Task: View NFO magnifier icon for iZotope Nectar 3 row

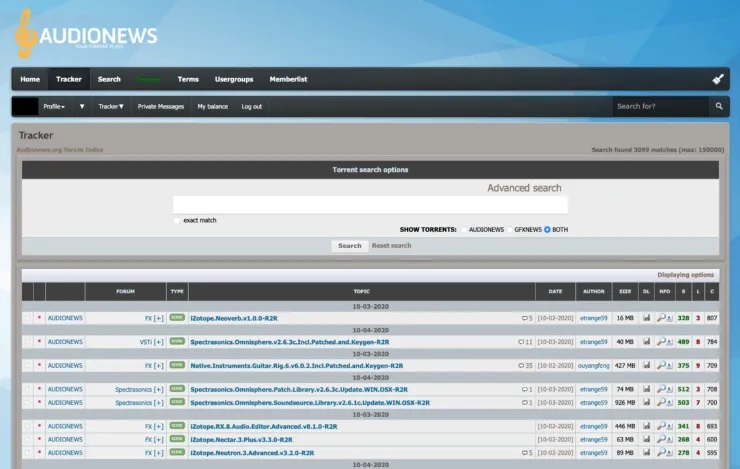Action: (x=661, y=439)
